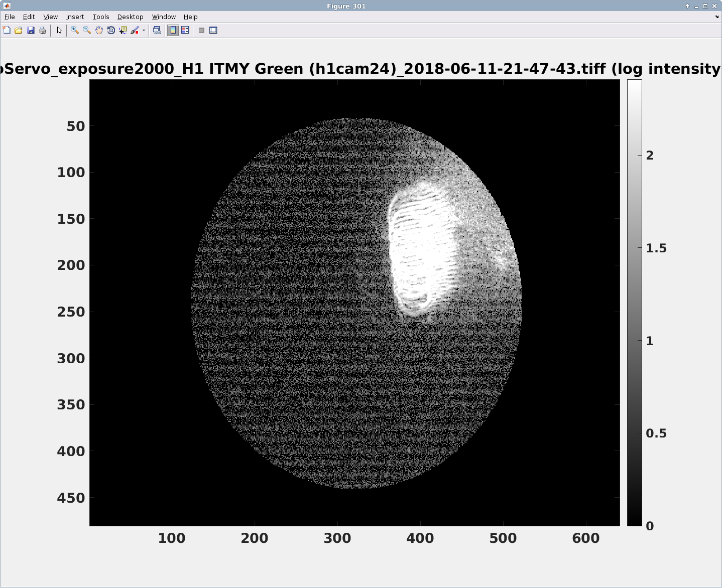This screenshot has height=588, width=722.
Task: Open the Window menu
Action: (164, 17)
